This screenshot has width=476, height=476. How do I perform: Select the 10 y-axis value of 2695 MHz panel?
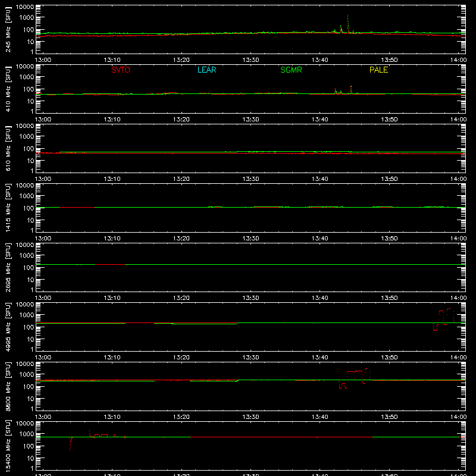(30, 280)
